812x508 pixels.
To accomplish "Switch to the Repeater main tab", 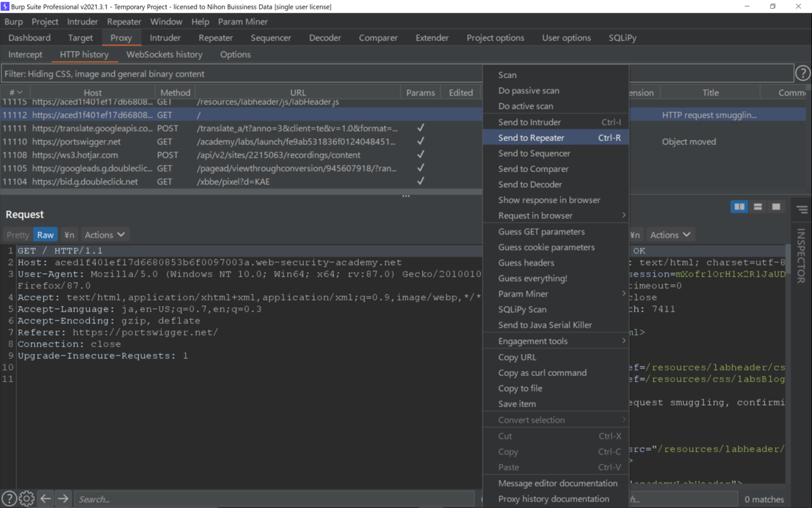I will click(216, 38).
